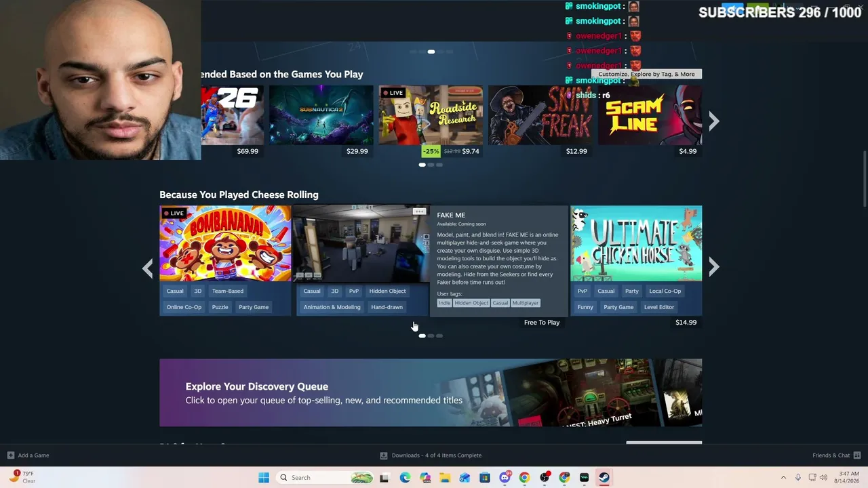
Task: Launch Microsoft Edge from the taskbar
Action: [x=405, y=478]
